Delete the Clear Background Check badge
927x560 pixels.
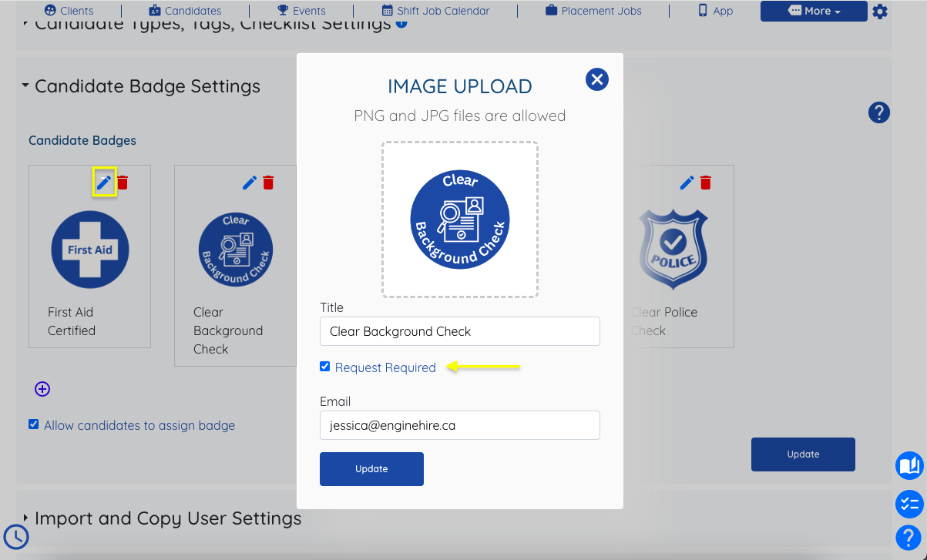click(x=268, y=182)
